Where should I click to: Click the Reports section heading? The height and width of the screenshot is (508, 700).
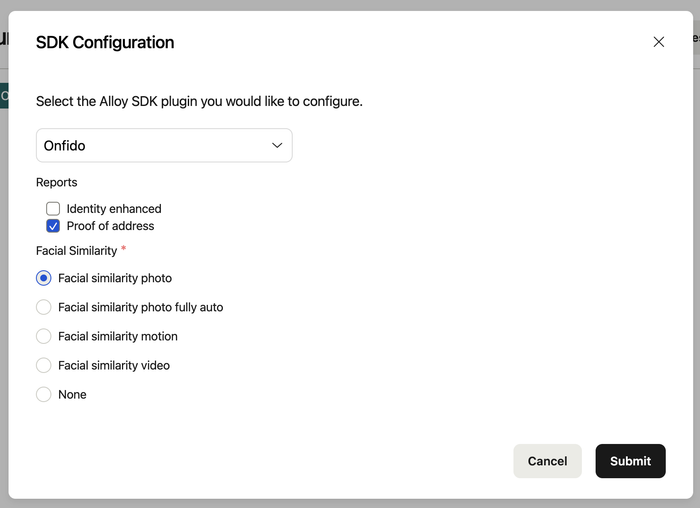coord(57,182)
